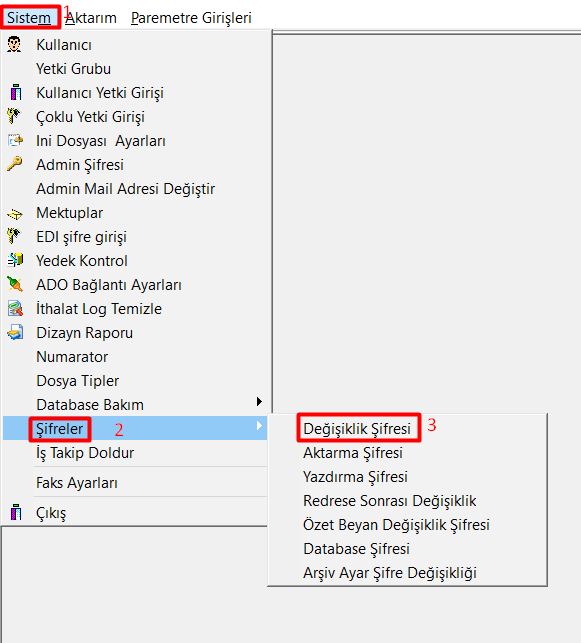
Task: Click the ADO Bağlantı Ayarları plug icon
Action: (x=15, y=284)
